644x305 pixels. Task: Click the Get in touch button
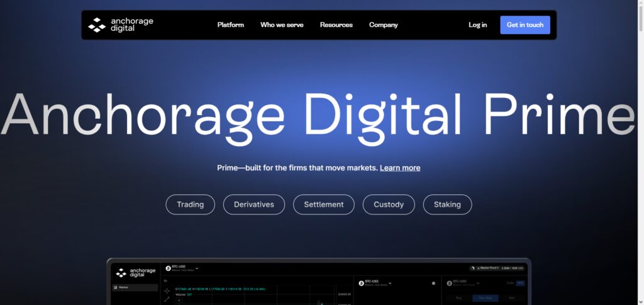click(525, 25)
